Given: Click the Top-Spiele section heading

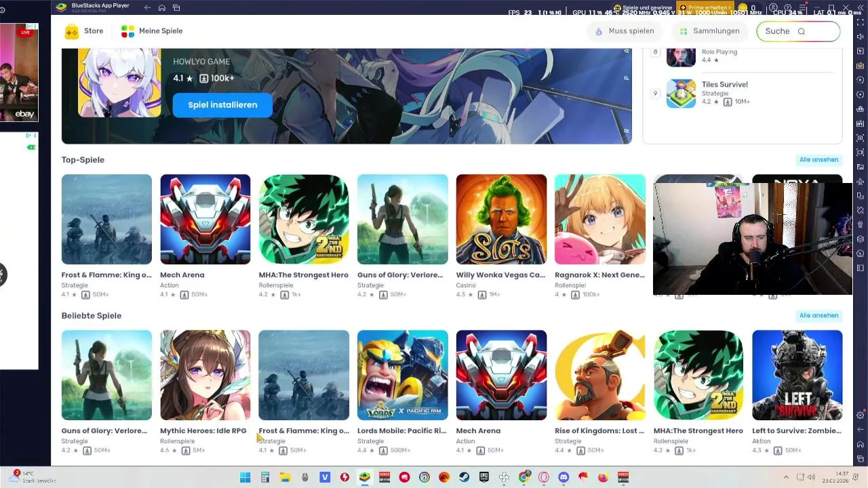Looking at the screenshot, I should click(x=83, y=160).
